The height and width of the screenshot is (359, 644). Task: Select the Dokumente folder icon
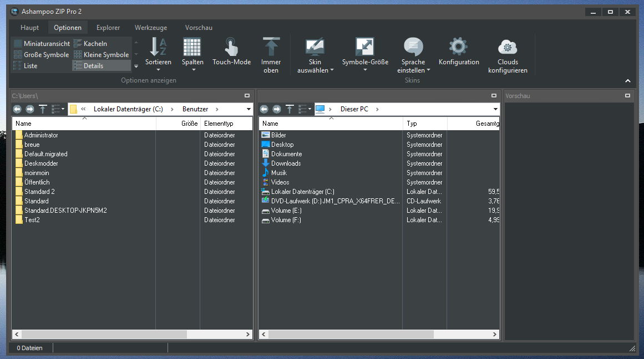[x=266, y=154]
